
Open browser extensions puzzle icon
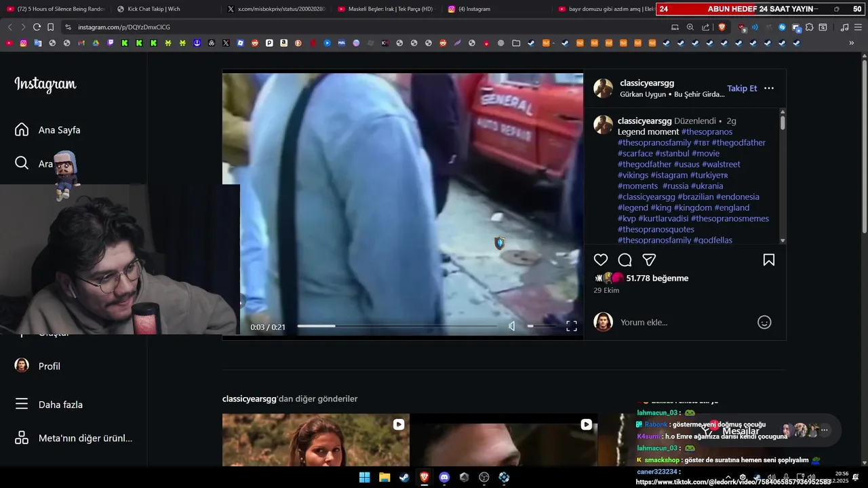(809, 27)
